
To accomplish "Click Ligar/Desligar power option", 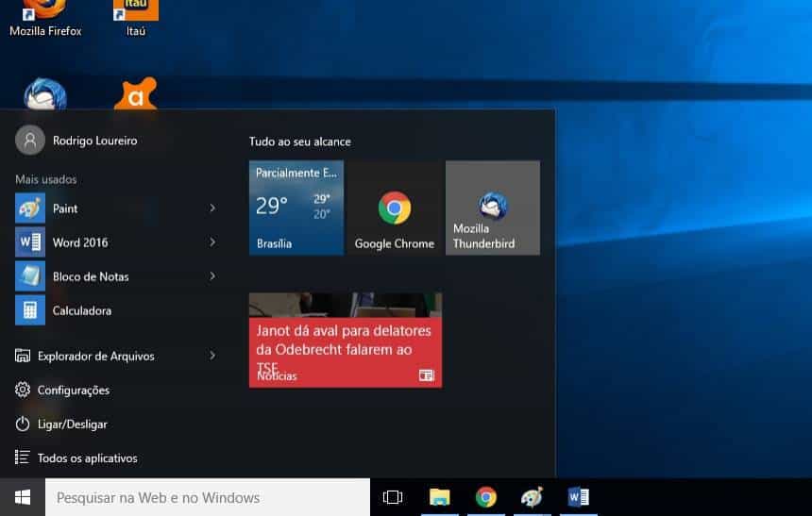I will pos(61,424).
